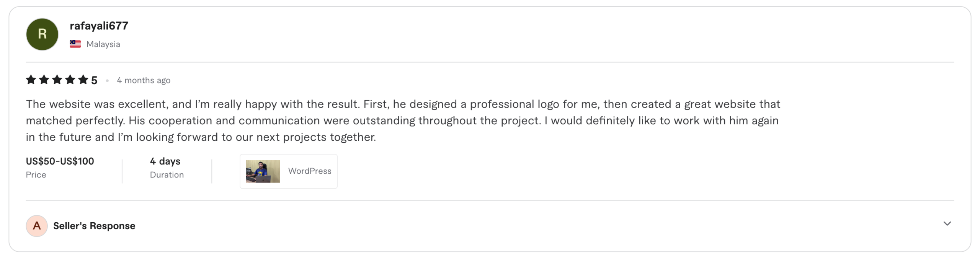Open the Seller's Response section label
Image resolution: width=980 pixels, height=259 pixels.
(x=94, y=226)
